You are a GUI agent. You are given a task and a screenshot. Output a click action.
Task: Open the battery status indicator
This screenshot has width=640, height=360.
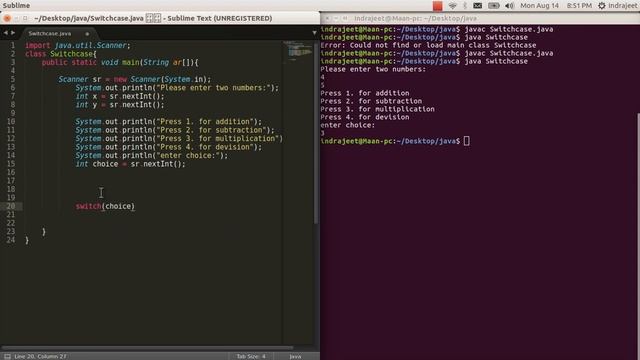coord(493,6)
